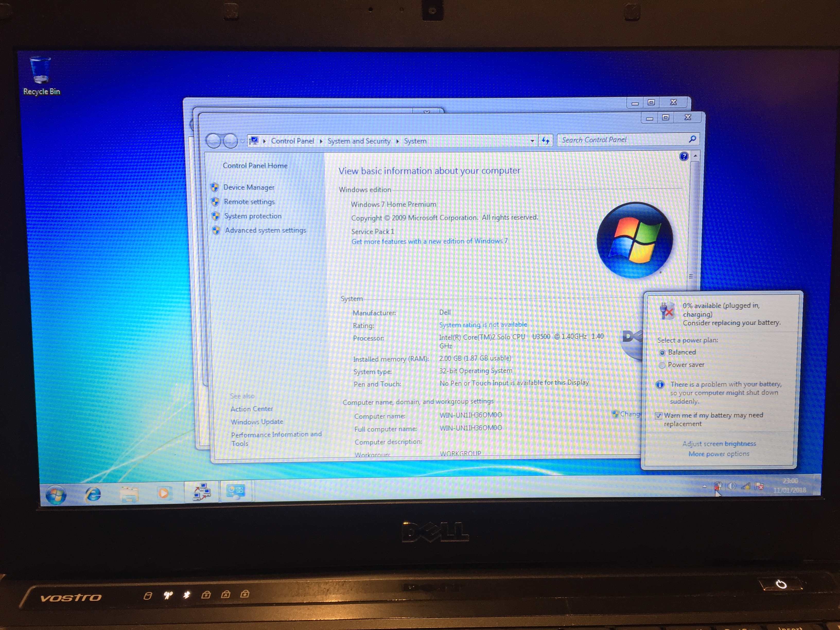The image size is (840, 630).
Task: Open Windows Media Player from the taskbar
Action: pos(164,493)
